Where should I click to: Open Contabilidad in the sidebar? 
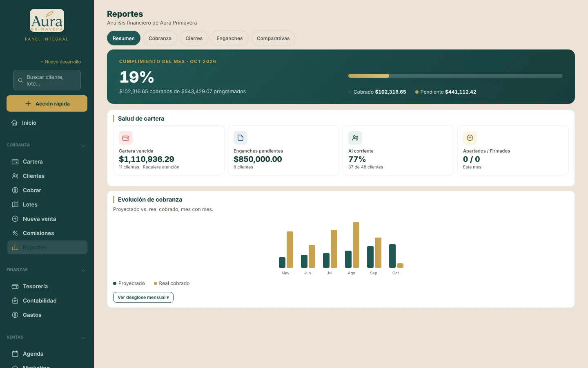point(47,301)
